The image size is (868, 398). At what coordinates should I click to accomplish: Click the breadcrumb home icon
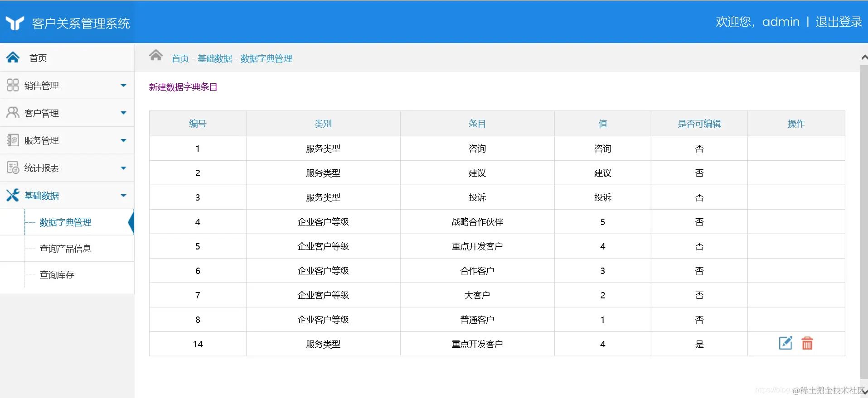click(156, 55)
